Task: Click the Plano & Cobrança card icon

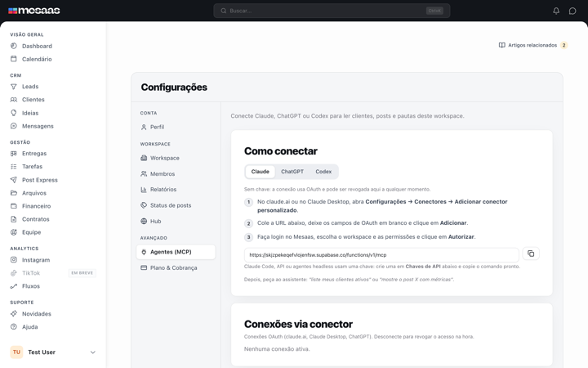Action: tap(144, 267)
